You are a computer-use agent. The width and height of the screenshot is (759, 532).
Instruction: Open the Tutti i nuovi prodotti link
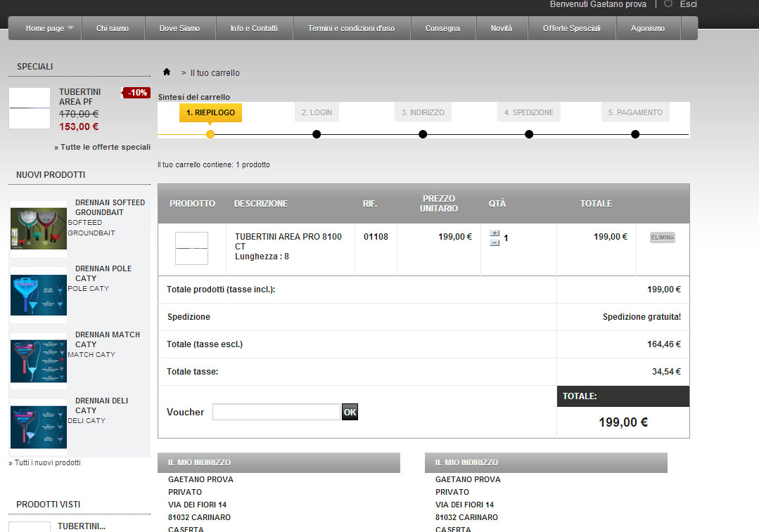(x=47, y=462)
